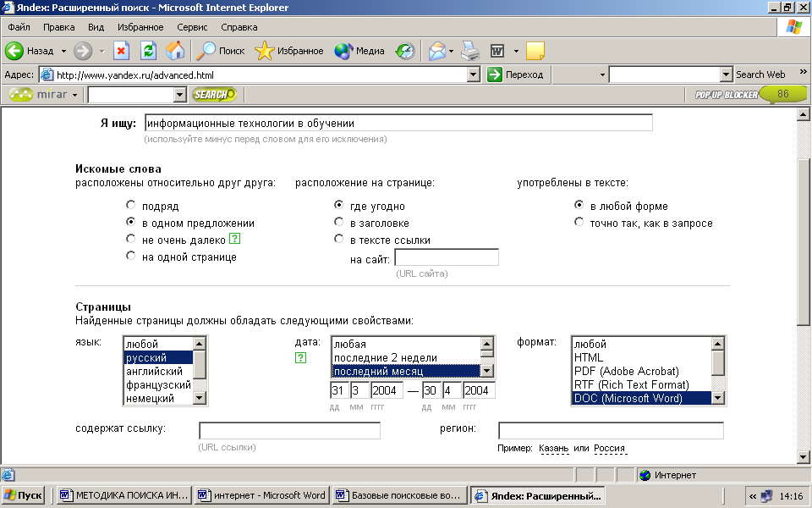
Task: Click the mirar toolbar logo
Action: [38, 94]
